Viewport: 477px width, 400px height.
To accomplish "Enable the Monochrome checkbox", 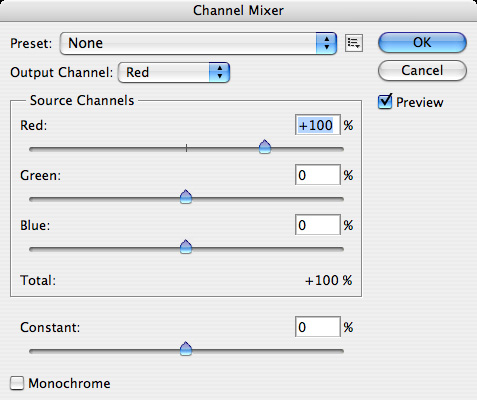I will 17,383.
